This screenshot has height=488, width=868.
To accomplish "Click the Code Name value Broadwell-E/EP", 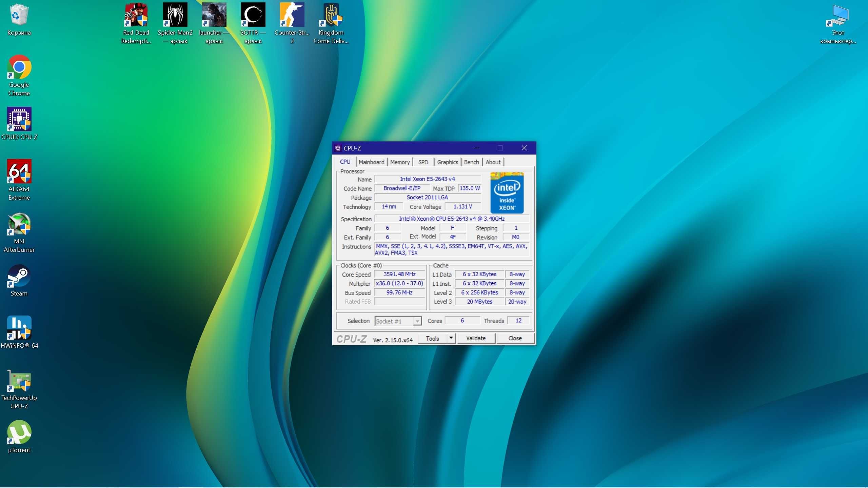I will click(x=402, y=188).
